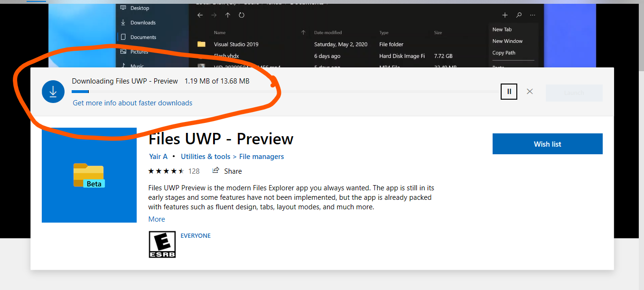Cancel the download with the X icon

(530, 92)
